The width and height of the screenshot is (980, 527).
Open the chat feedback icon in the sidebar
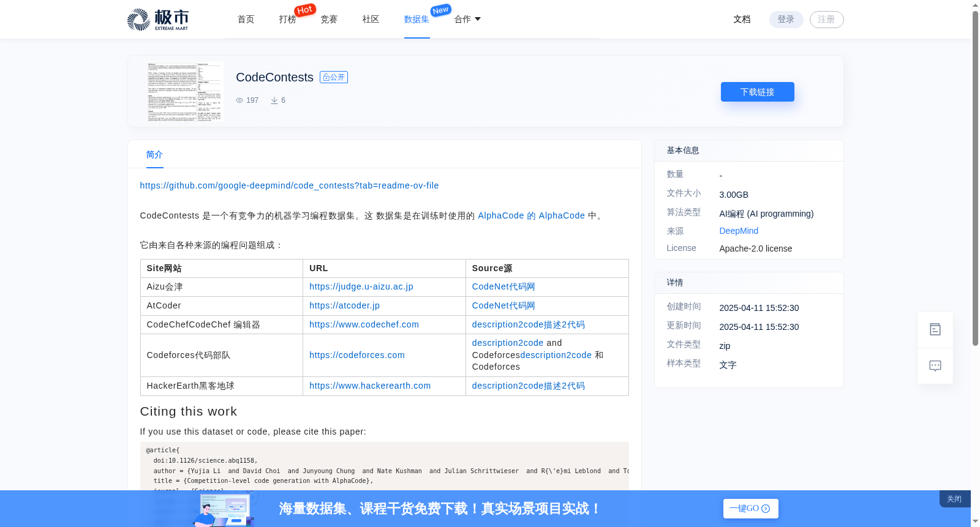click(x=935, y=366)
